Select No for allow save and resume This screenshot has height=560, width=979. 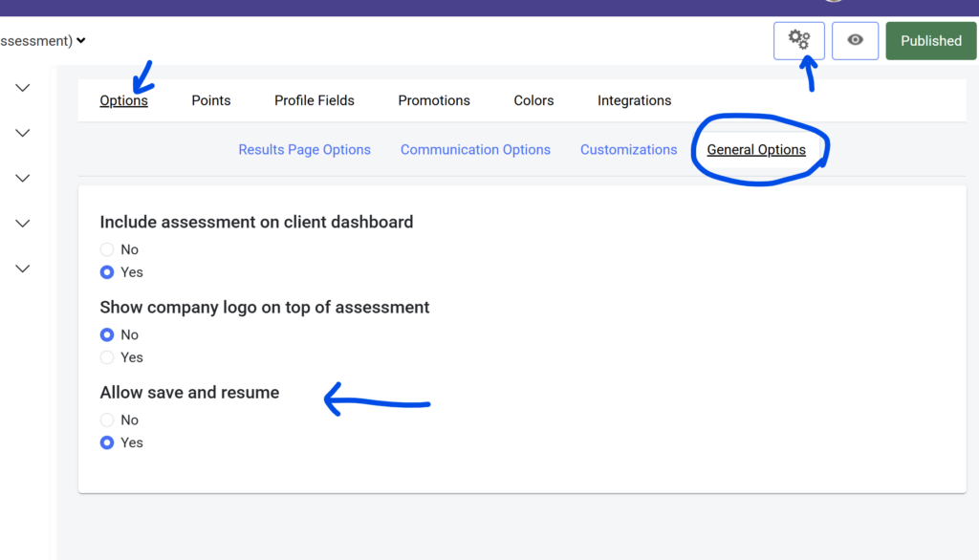tap(107, 420)
